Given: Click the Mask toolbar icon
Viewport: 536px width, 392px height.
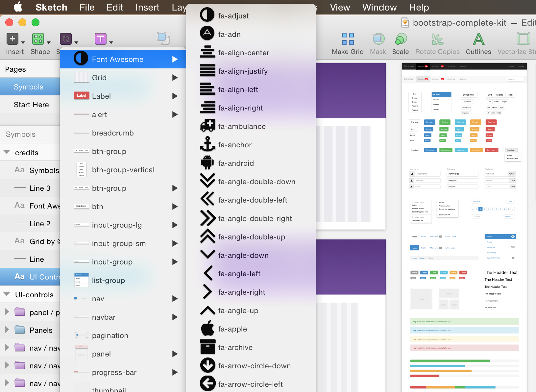Looking at the screenshot, I should tap(378, 39).
